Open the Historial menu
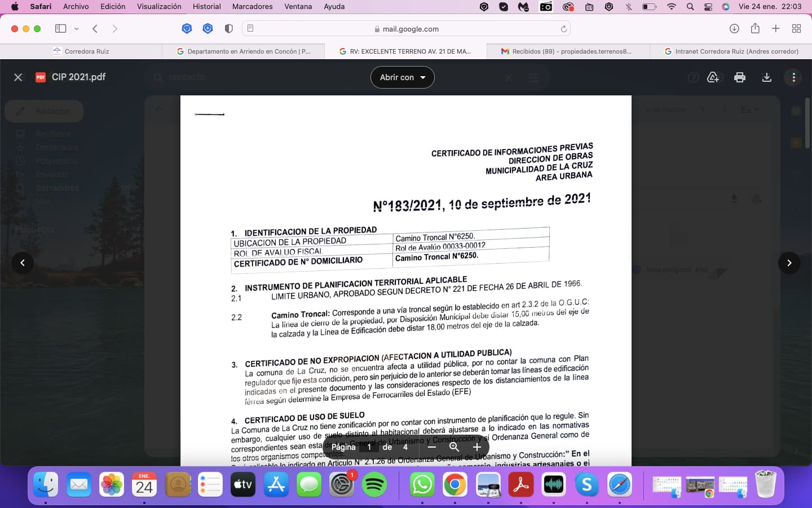812x508 pixels. click(207, 7)
